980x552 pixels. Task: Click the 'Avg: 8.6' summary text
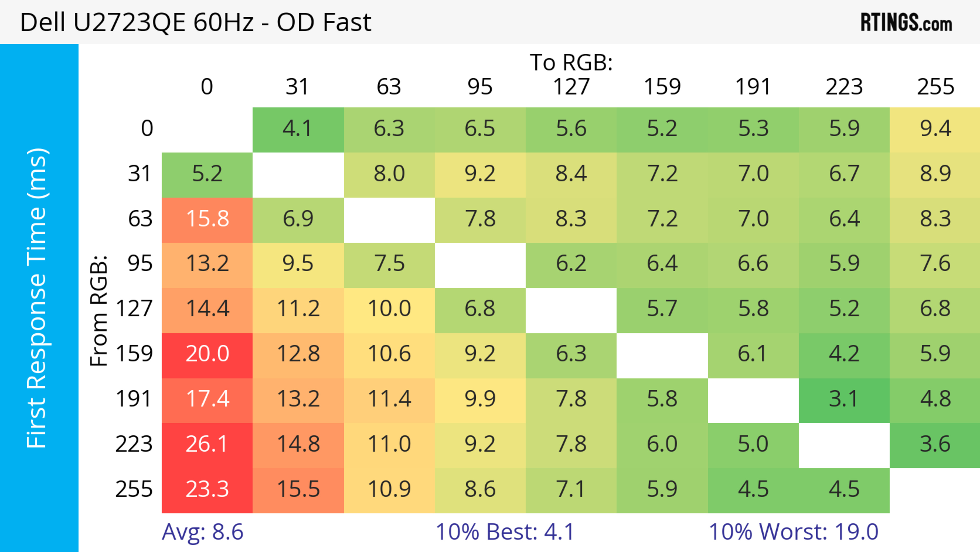point(202,532)
